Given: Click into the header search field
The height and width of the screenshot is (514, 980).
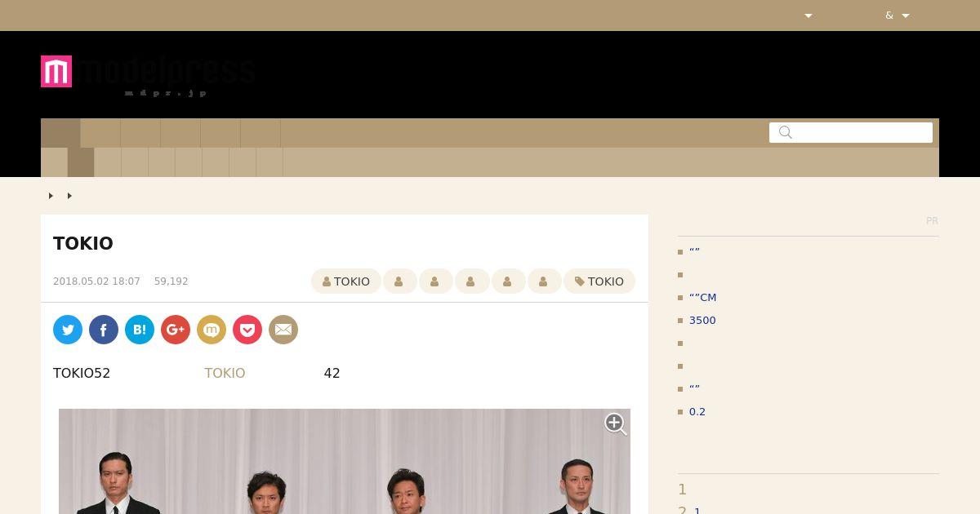Looking at the screenshot, I should click(851, 132).
